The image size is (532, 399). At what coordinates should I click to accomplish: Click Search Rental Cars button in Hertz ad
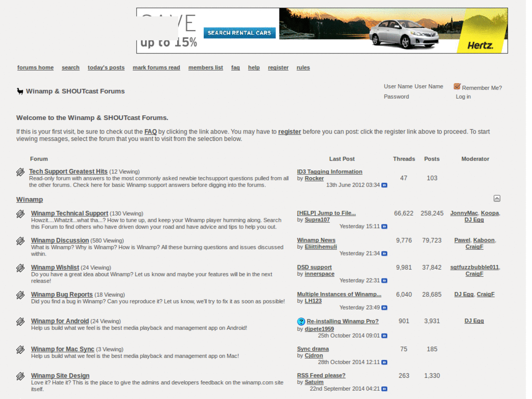[240, 33]
